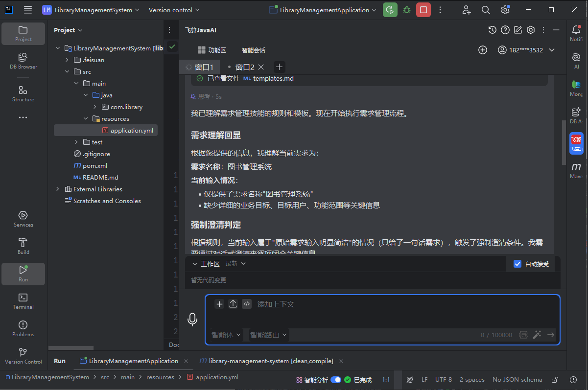Open the Run tool window button

[x=24, y=274]
